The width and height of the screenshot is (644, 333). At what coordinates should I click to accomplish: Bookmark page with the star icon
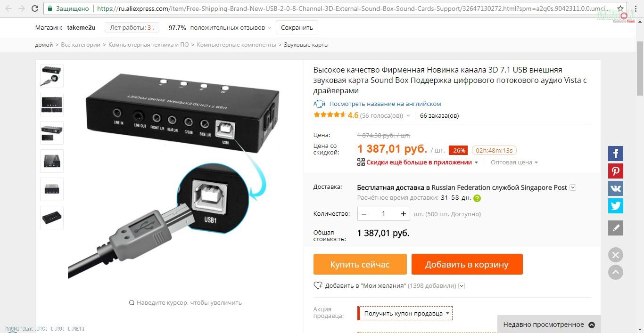620,8
